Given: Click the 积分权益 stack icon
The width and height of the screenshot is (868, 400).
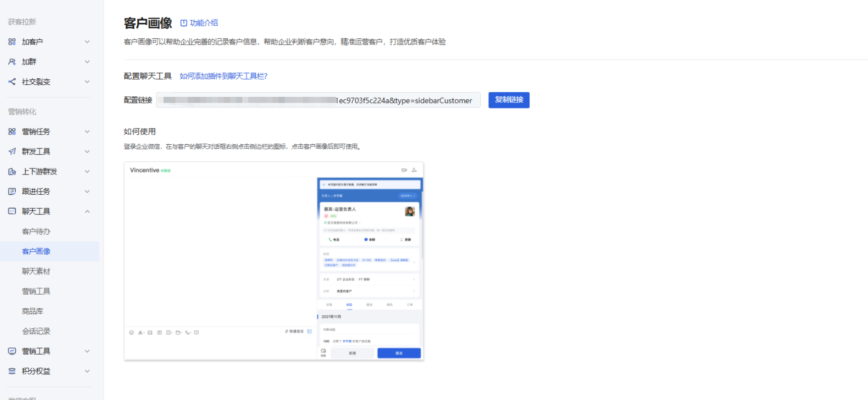Looking at the screenshot, I should click(x=12, y=371).
